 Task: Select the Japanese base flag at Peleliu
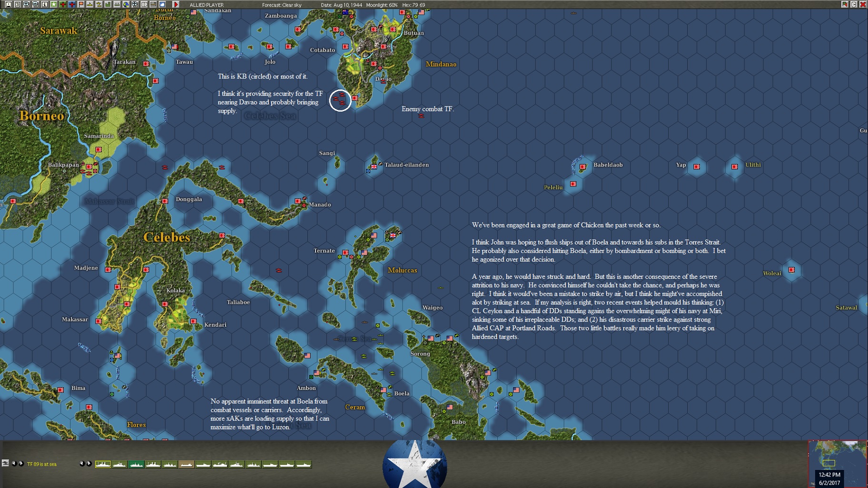pyautogui.click(x=573, y=184)
